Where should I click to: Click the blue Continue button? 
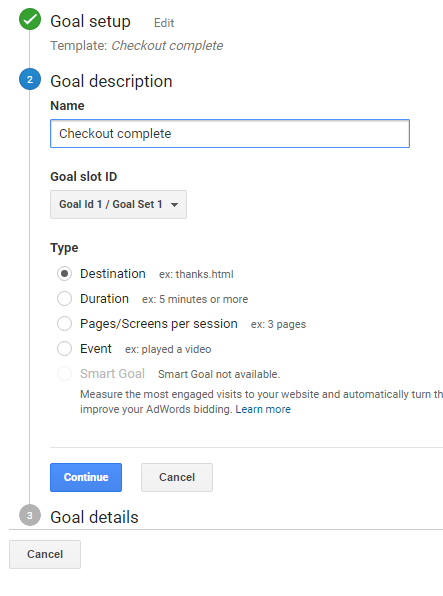[86, 477]
